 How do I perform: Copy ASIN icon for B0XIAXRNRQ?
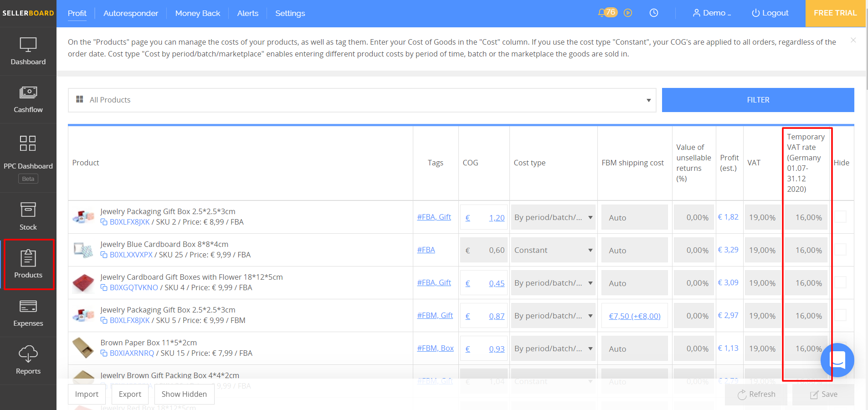pyautogui.click(x=104, y=354)
